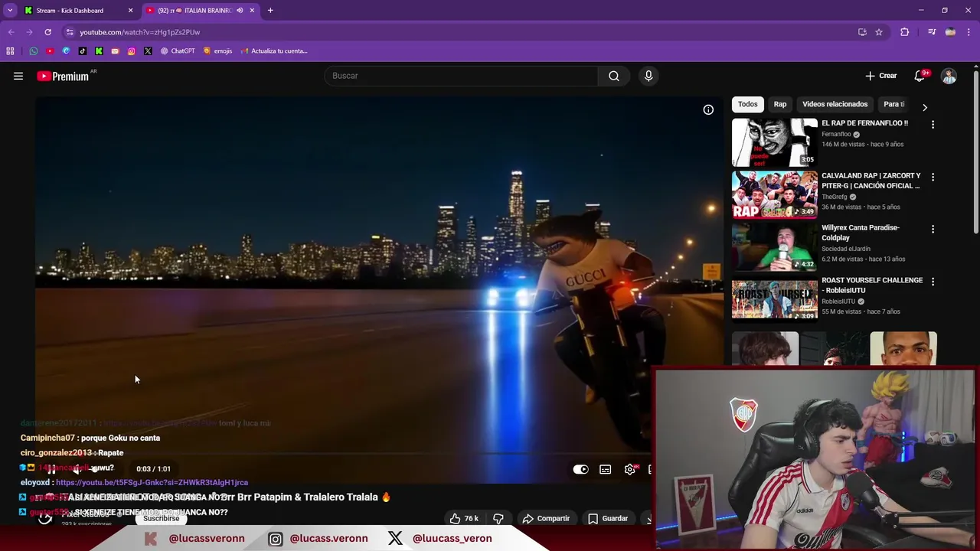Click chat message 'porque Goku no canta'
The height and width of the screenshot is (551, 980).
(120, 438)
